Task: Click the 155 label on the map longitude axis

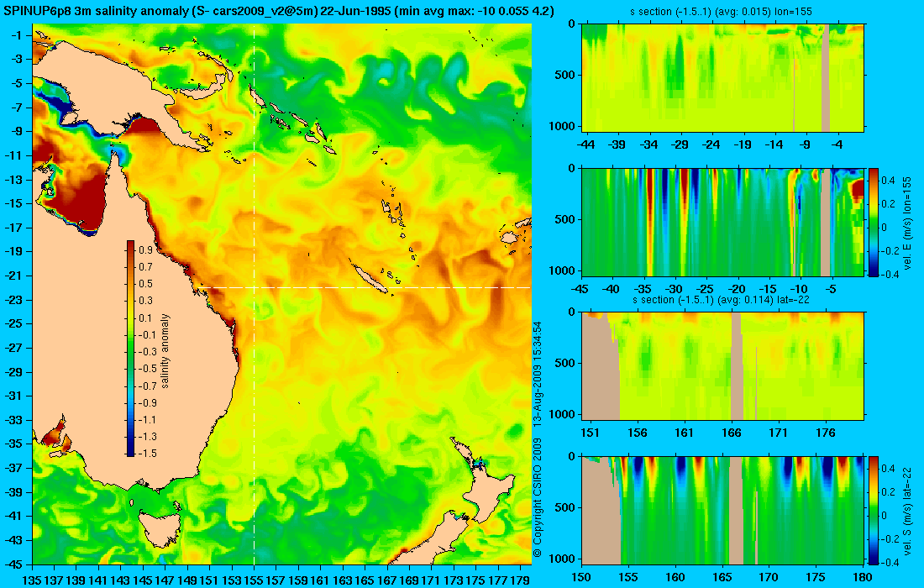Action: tap(254, 580)
